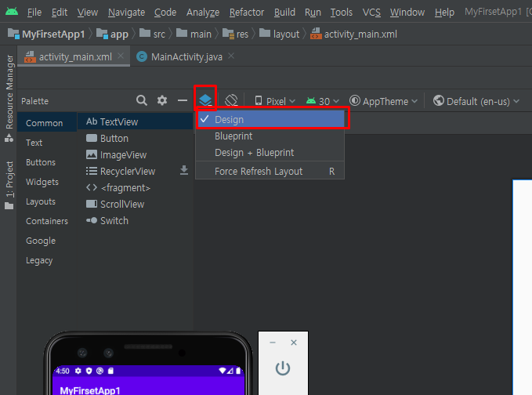The height and width of the screenshot is (395, 532).
Task: Open API level 30 dropdown
Action: [x=322, y=101]
